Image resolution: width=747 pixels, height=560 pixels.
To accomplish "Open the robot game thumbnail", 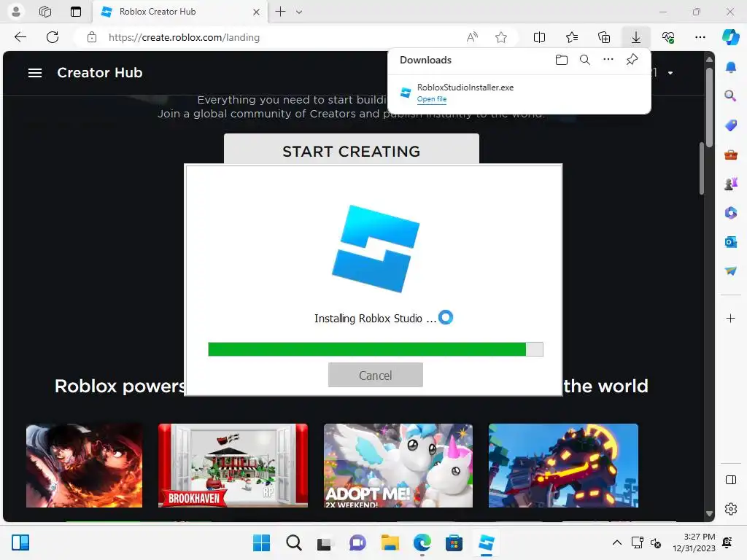I will point(564,465).
